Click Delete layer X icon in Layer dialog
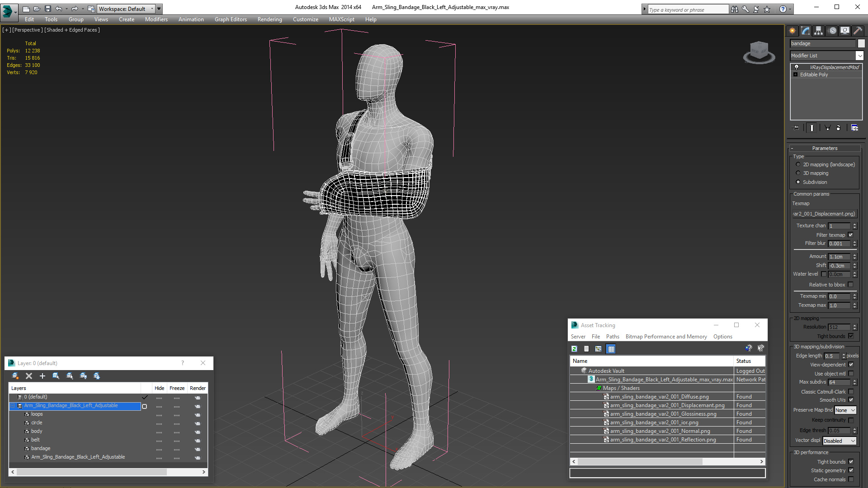 (29, 376)
